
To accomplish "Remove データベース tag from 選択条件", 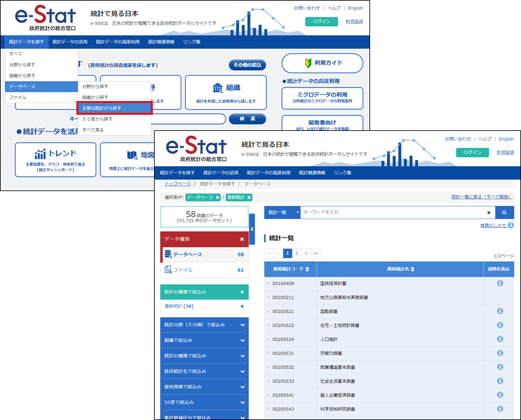I will click(x=217, y=197).
